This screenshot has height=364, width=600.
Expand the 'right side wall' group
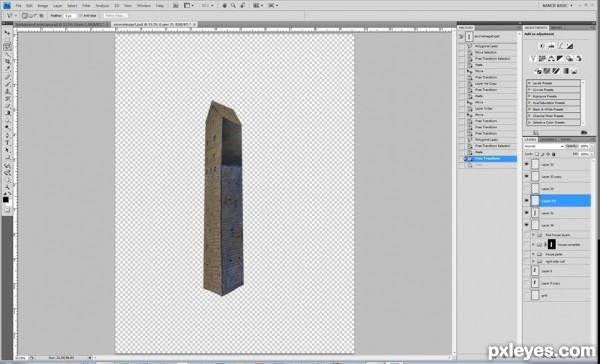(533, 261)
